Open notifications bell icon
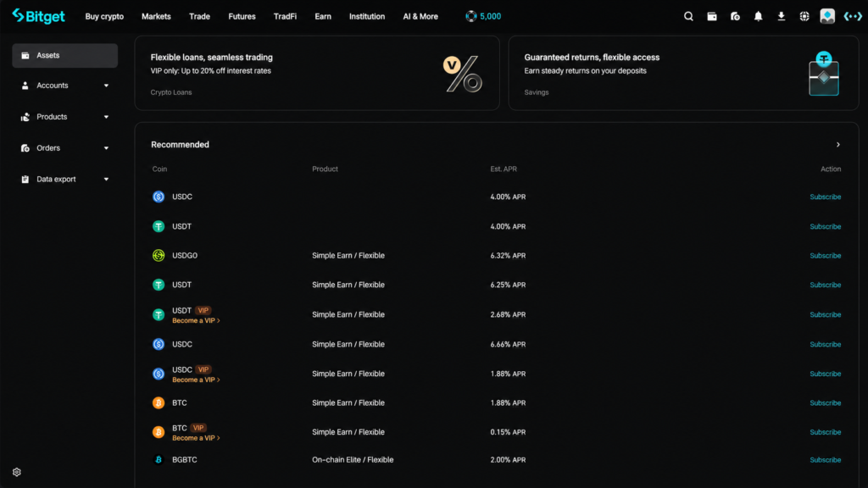This screenshot has height=488, width=868. [x=758, y=17]
